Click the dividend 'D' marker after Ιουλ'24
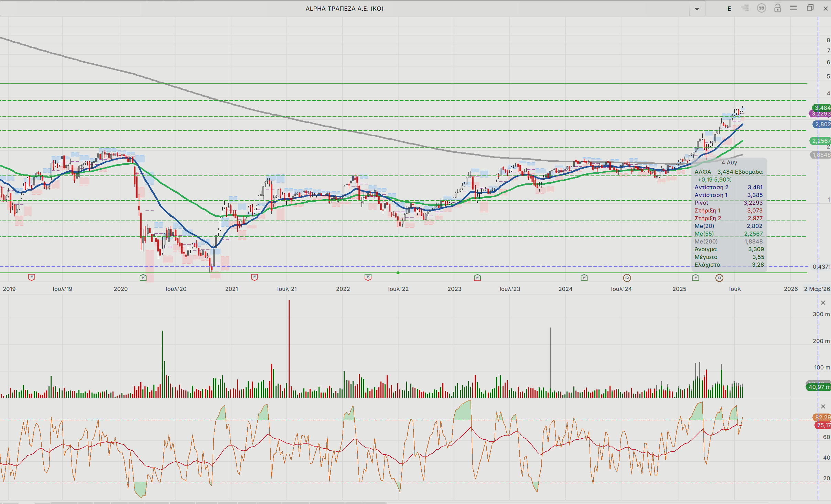The image size is (831, 504). [627, 278]
